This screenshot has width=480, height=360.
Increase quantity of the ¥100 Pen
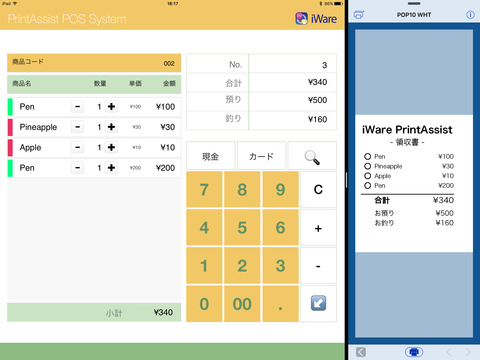click(x=111, y=107)
